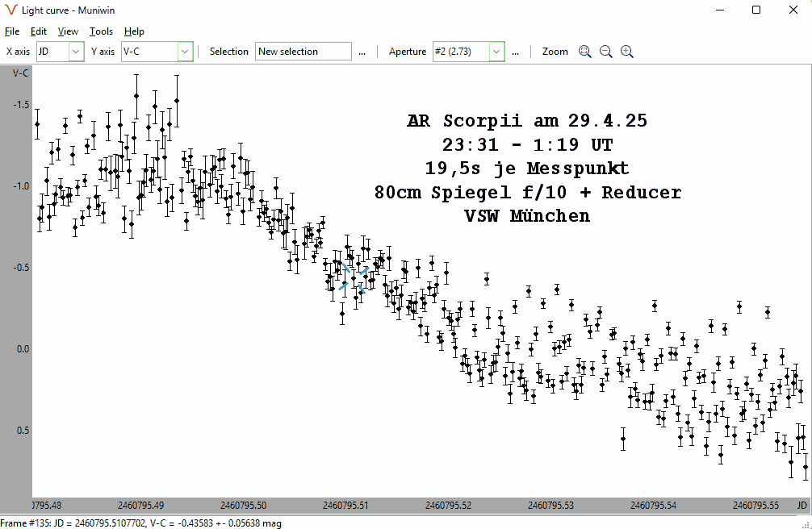
Task: Click the zoom in magnifier icon
Action: [627, 52]
